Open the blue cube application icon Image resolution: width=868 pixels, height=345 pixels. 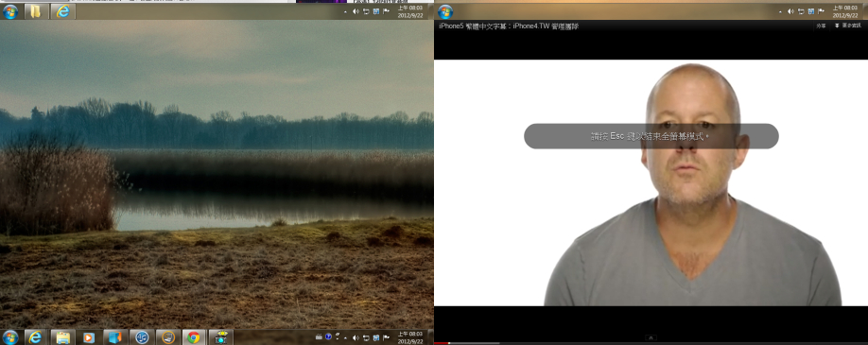pos(115,336)
